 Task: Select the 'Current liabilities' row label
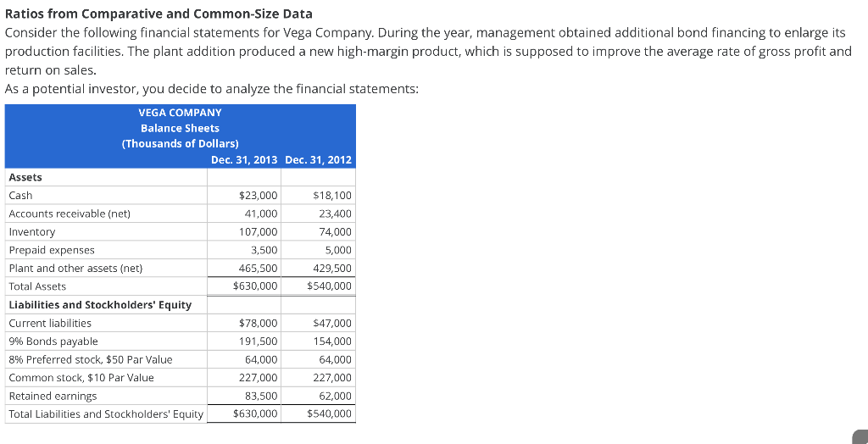[x=50, y=324]
